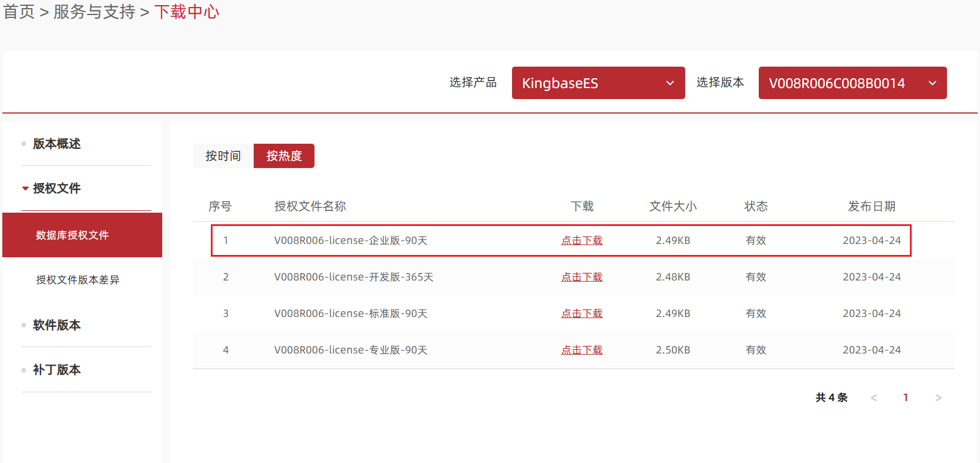Download the 标准版-90天 license file

582,313
